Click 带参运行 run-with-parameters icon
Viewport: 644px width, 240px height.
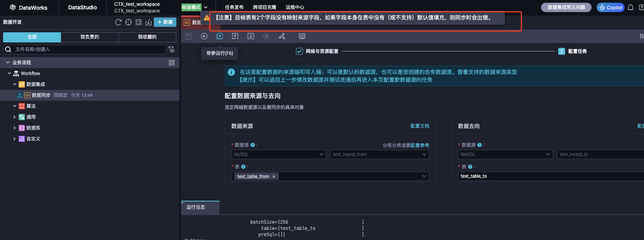point(220,36)
